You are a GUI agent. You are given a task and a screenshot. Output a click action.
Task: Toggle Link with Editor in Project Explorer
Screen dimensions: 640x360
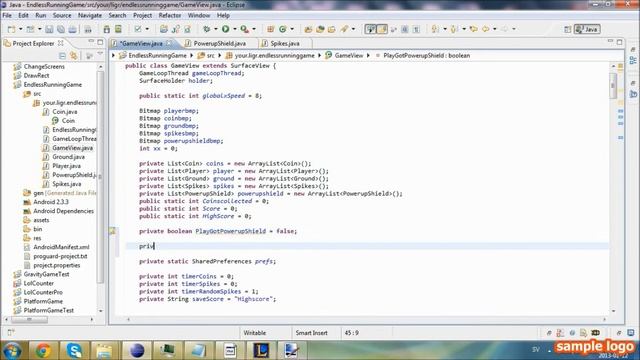click(x=73, y=56)
